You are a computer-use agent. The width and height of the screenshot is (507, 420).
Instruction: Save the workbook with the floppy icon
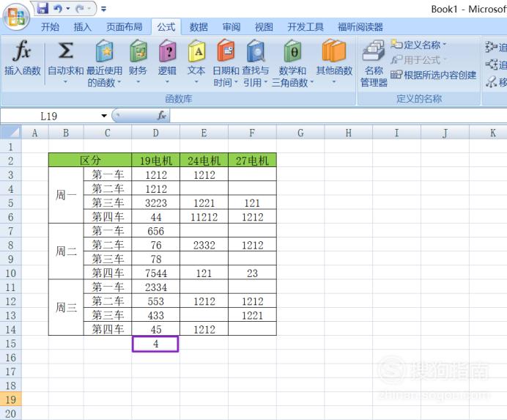pos(42,8)
